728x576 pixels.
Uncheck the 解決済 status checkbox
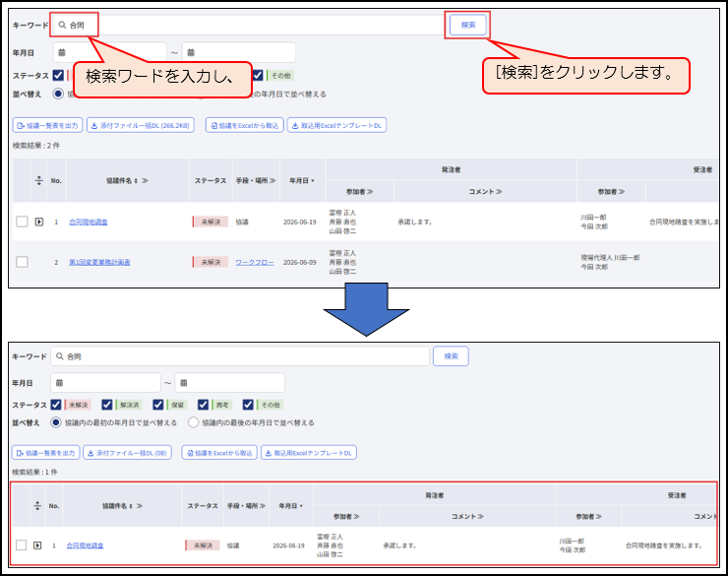point(107,405)
